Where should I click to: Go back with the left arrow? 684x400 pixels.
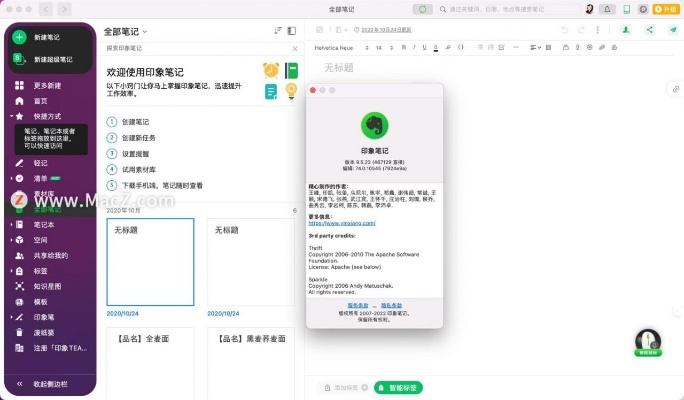(46, 9)
